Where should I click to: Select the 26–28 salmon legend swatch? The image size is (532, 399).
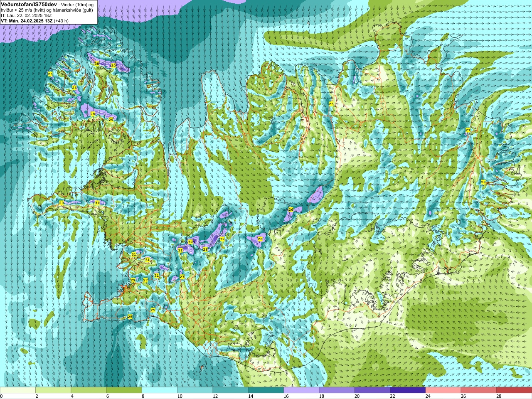[479, 390]
